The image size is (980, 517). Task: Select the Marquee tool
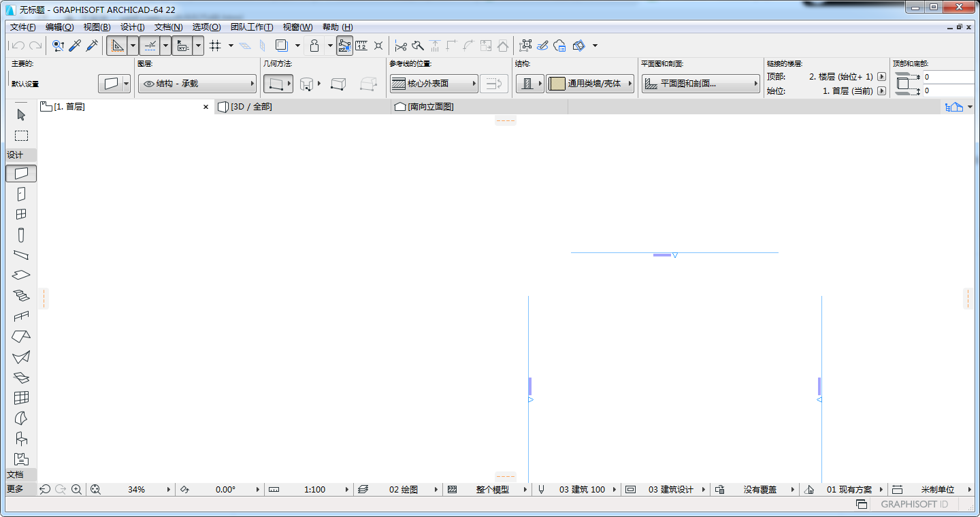coord(21,135)
